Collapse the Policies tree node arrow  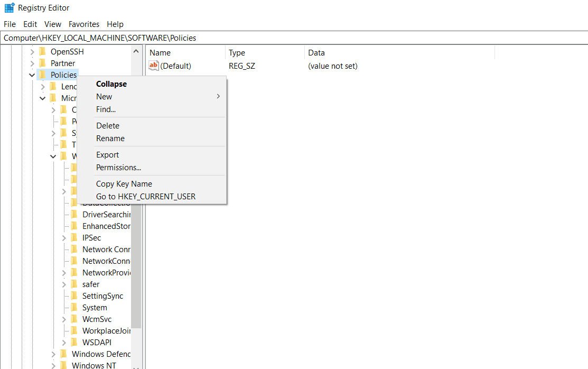[32, 75]
